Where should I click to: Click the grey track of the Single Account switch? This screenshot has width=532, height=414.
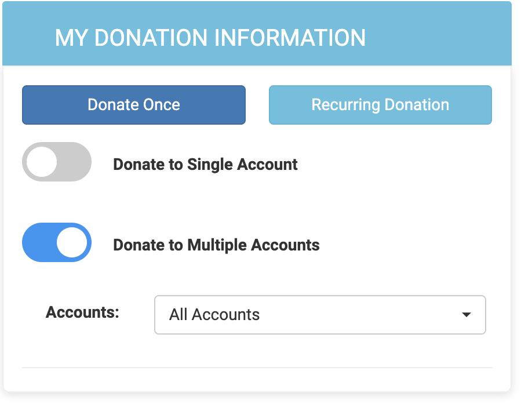pos(78,162)
